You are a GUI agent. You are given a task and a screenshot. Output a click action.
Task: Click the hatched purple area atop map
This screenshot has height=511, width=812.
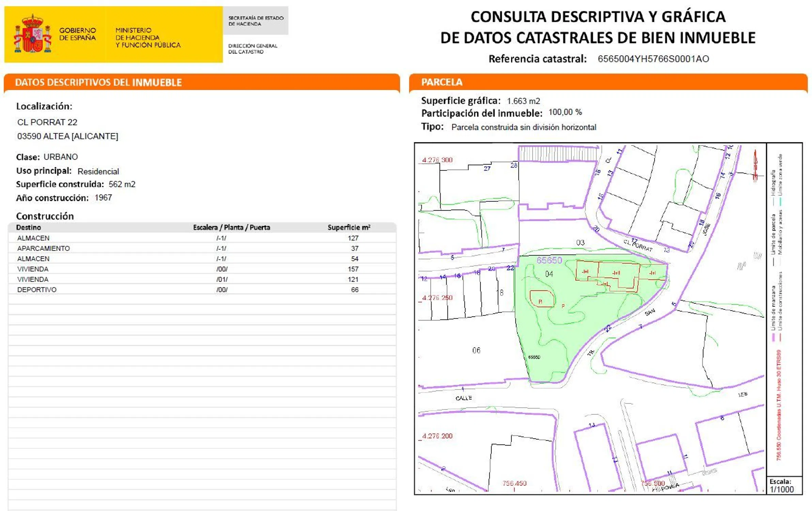[558, 154]
